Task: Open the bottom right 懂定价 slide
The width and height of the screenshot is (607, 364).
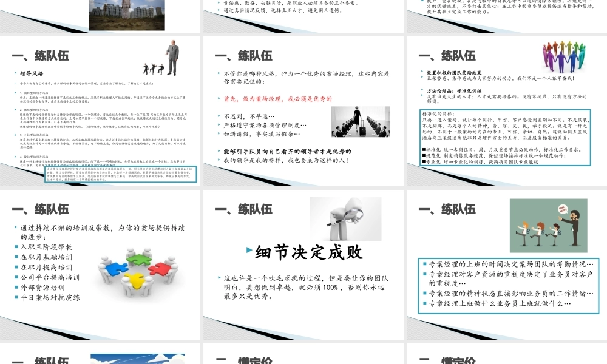Action: coord(507,354)
